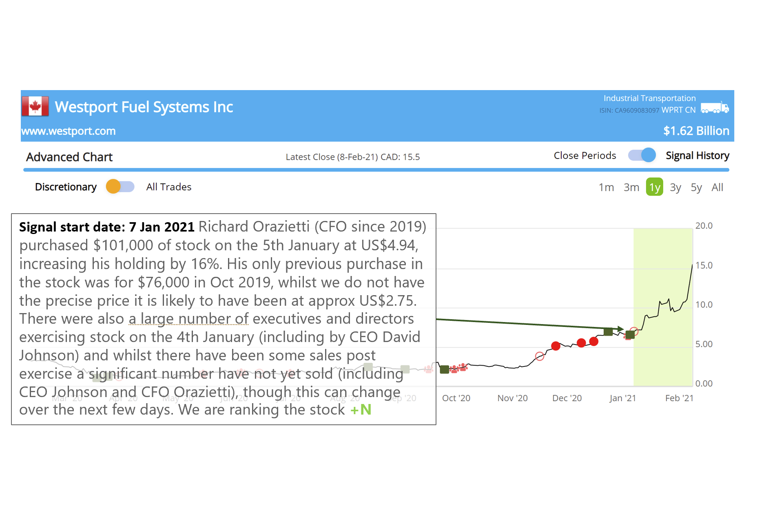Click the truck industry icon

tap(715, 108)
